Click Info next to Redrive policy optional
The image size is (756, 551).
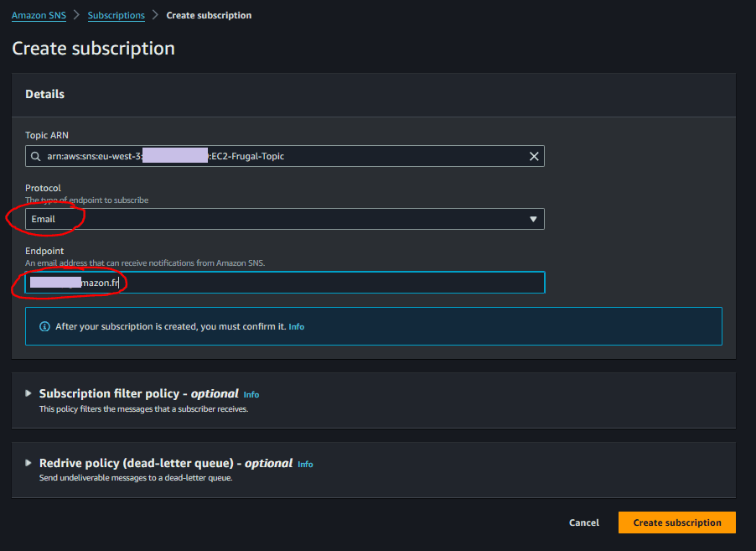click(304, 464)
